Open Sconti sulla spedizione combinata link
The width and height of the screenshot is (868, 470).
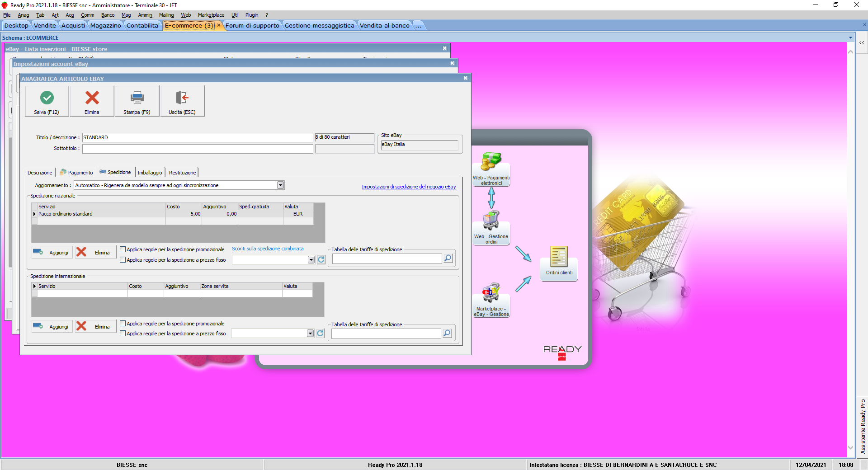[268, 249]
